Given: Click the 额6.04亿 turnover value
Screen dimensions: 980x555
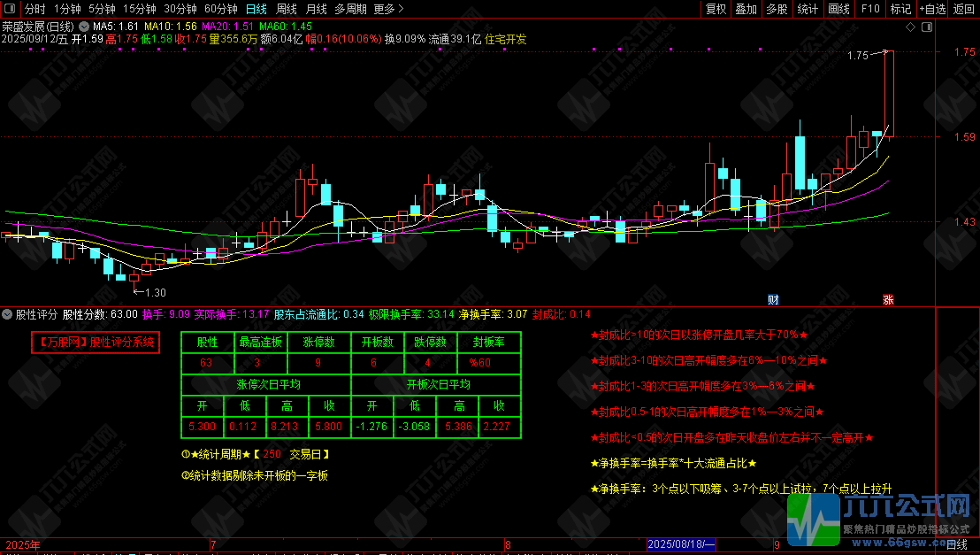Looking at the screenshot, I should 281,40.
